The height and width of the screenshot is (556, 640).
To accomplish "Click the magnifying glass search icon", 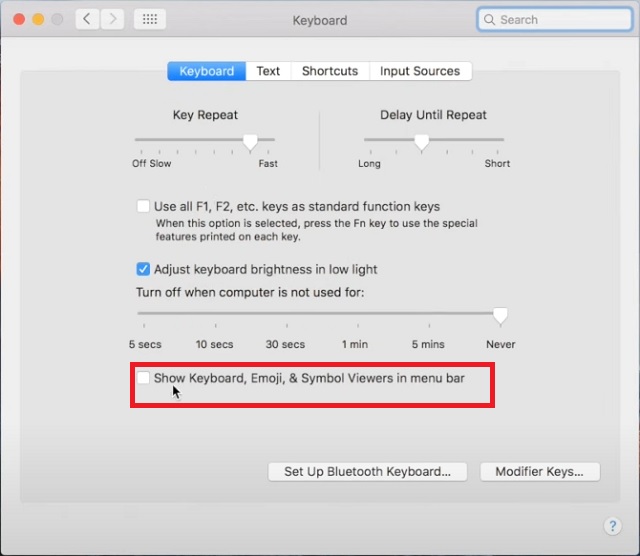I will [x=489, y=19].
